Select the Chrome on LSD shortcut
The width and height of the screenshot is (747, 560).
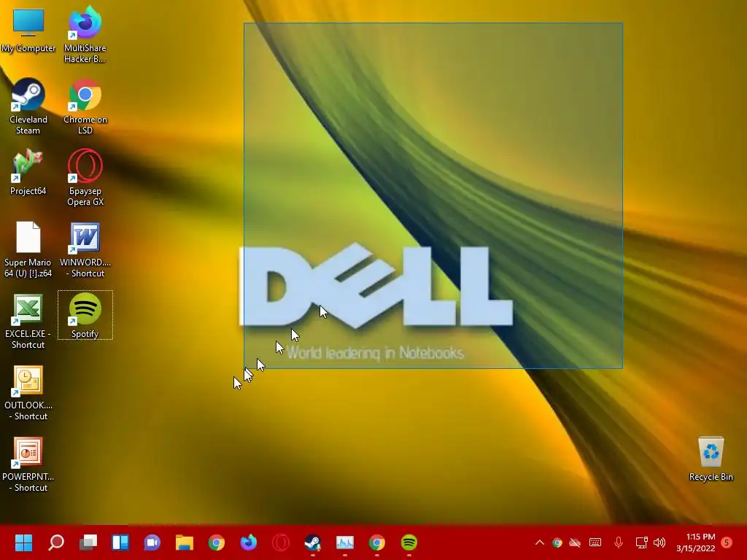85,106
